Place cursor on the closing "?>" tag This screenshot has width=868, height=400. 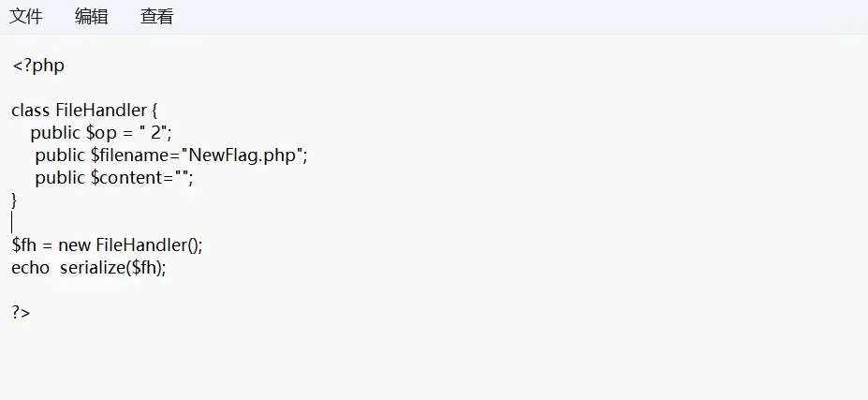[22, 313]
